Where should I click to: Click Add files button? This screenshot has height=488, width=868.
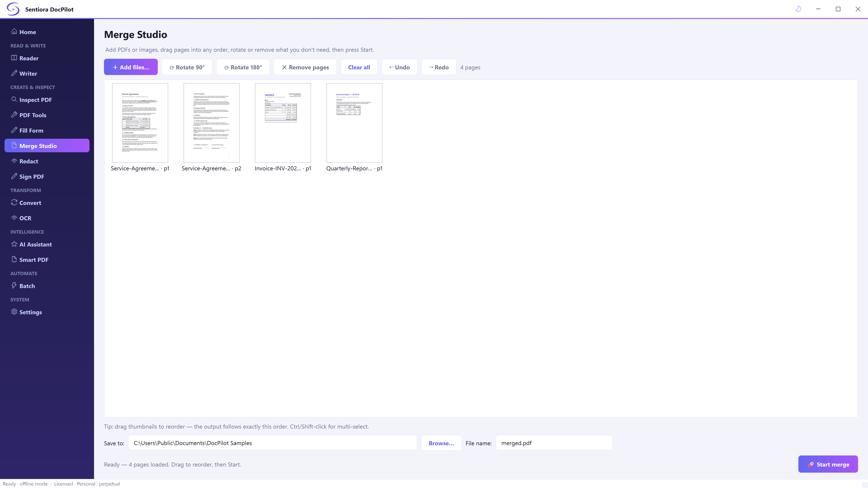pyautogui.click(x=131, y=67)
